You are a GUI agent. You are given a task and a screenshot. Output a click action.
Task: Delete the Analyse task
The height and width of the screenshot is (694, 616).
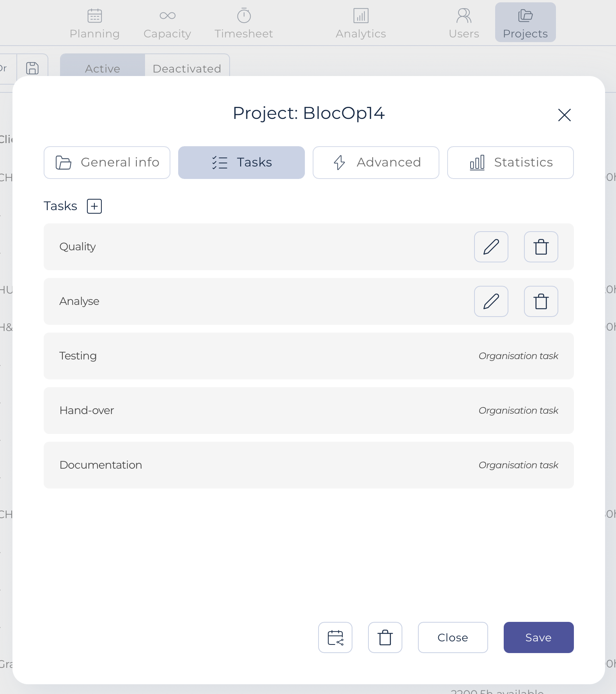tap(541, 301)
